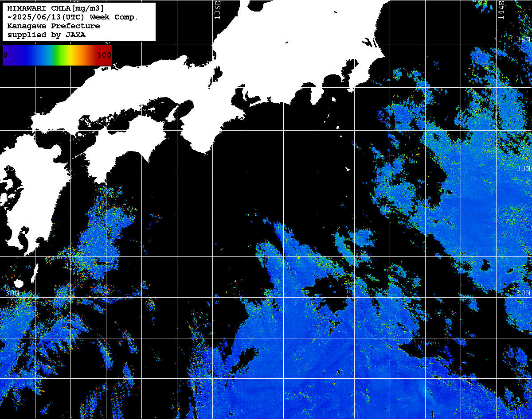The height and width of the screenshot is (419, 532).
Task: Click the '0' minimum value on color scale
Action: click(x=5, y=55)
